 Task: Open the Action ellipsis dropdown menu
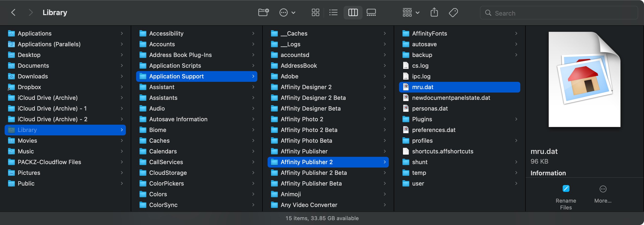[x=287, y=12]
